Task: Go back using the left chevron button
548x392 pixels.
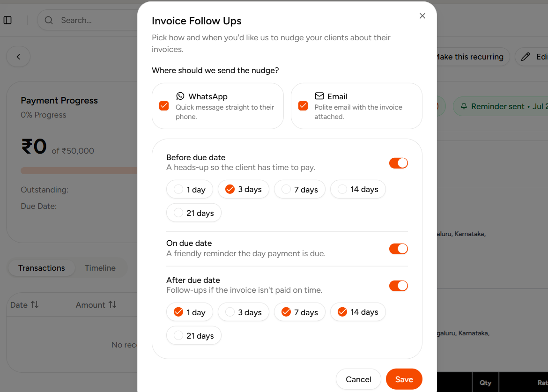Action: (18, 57)
